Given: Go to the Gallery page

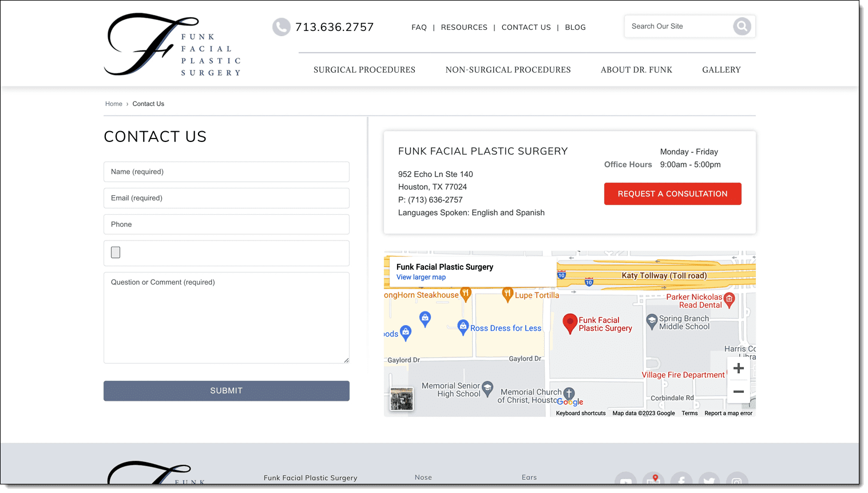Looking at the screenshot, I should pos(721,70).
